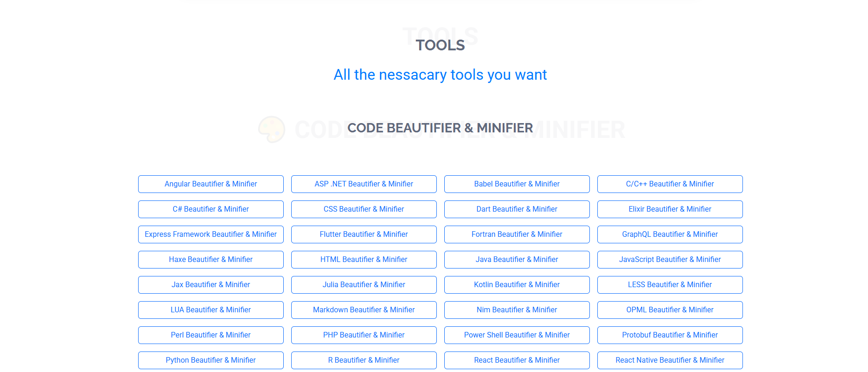This screenshot has height=372, width=868.
Task: Select C/C++ Beautifier & Minifier
Action: 670,184
